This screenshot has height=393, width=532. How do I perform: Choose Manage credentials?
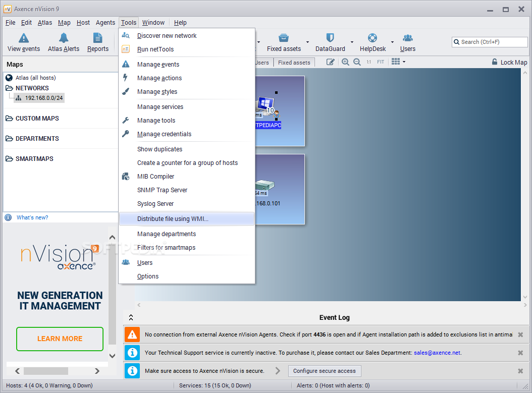187,134
